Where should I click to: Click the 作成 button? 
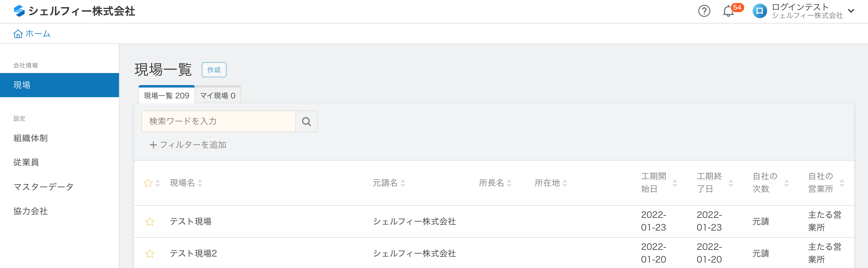[214, 70]
